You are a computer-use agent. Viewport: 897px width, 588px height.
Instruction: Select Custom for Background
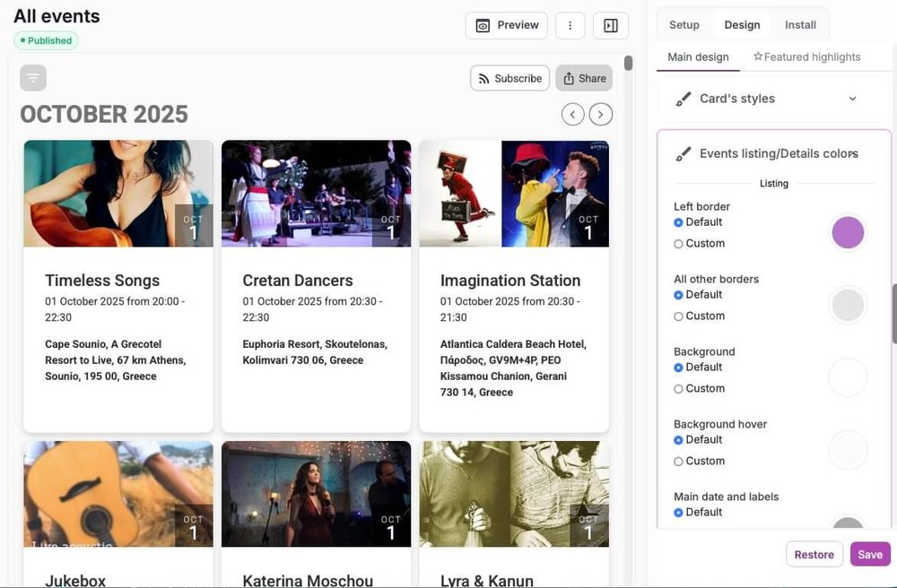coord(678,389)
